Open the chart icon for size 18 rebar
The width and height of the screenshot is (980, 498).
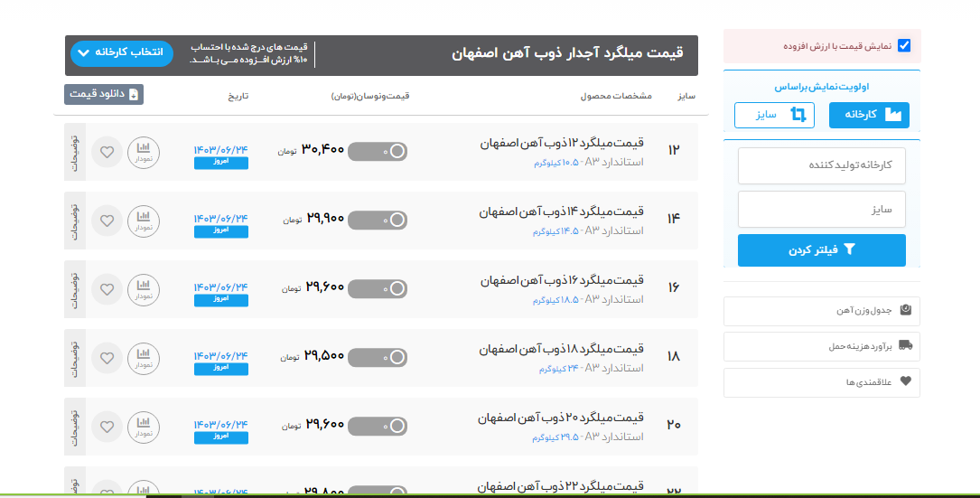pyautogui.click(x=143, y=358)
